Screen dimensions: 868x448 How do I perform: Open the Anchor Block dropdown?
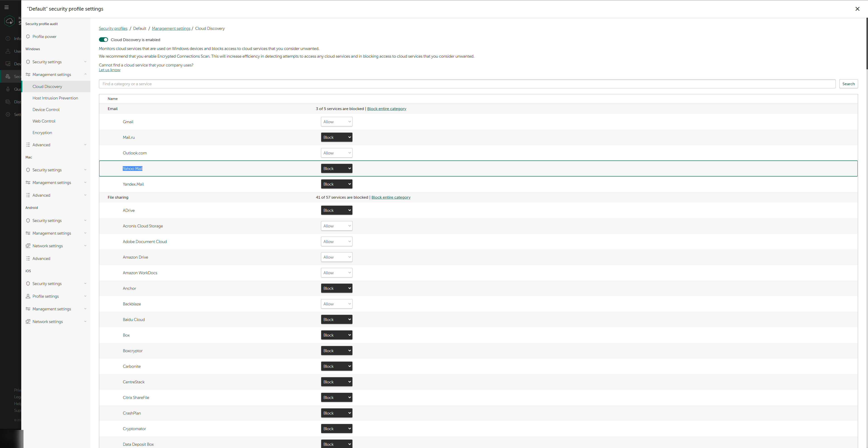click(336, 288)
